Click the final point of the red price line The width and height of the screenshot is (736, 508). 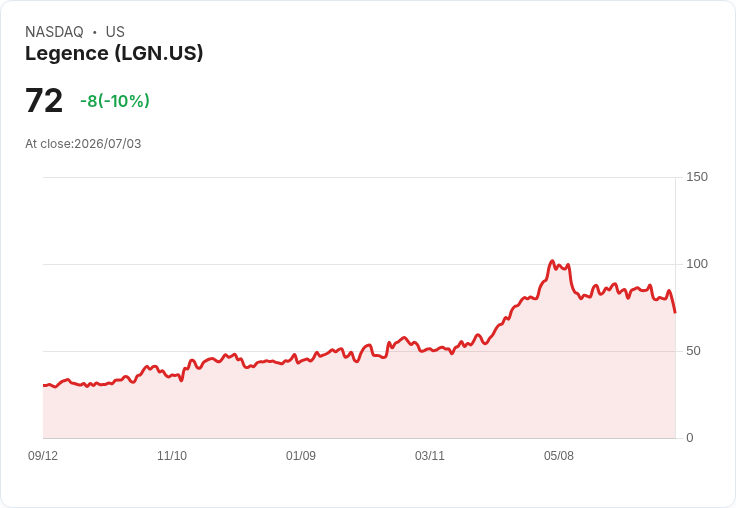pos(675,312)
